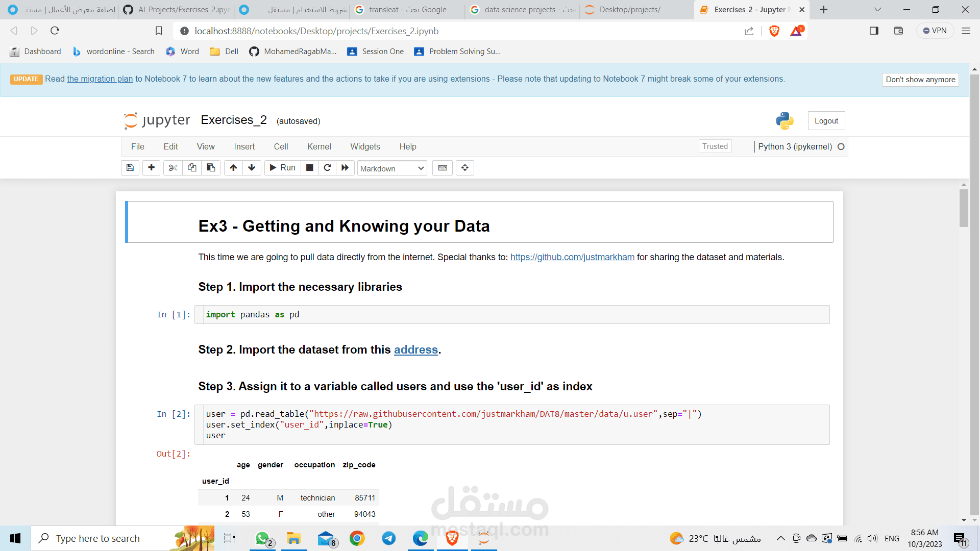The height and width of the screenshot is (551, 980).
Task: Switch to AI_Projects/Exercises_2.ipynb GitHub tab
Action: coord(177,10)
